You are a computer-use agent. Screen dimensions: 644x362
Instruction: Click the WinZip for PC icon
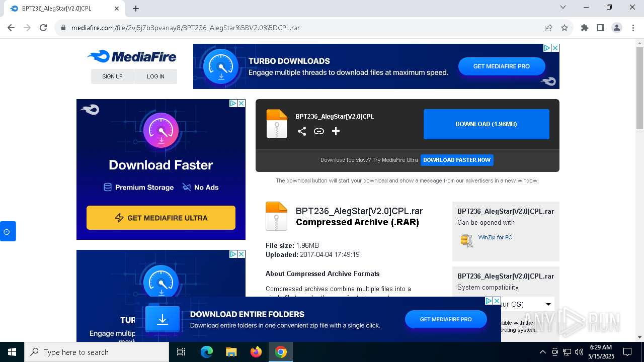point(467,240)
